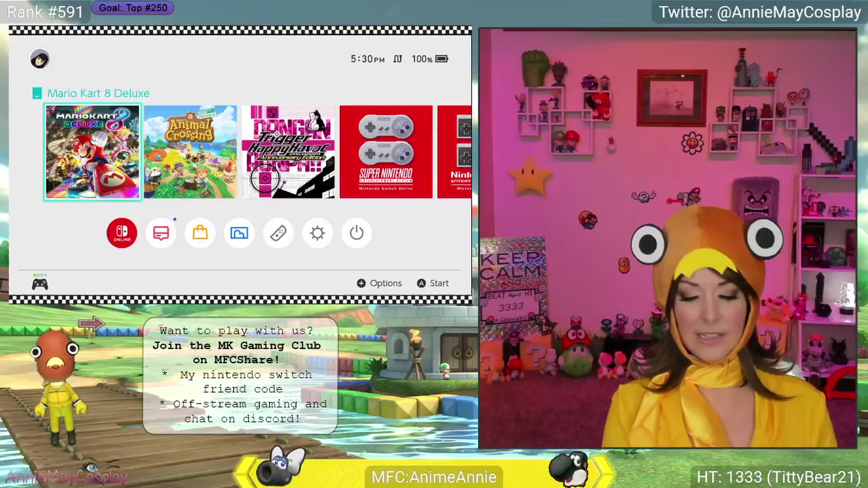Click the game card icon beside title
Screen dimensions: 868x488
(37, 93)
